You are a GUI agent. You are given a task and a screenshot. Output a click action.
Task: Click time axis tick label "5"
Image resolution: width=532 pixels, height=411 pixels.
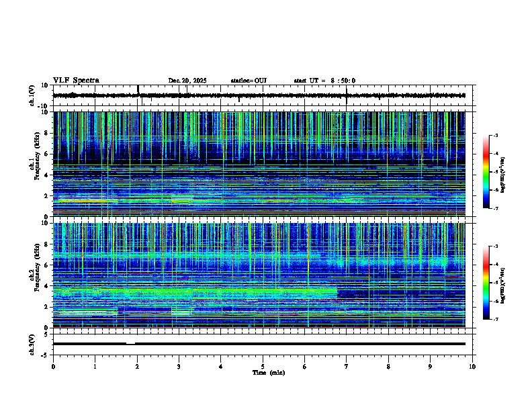(x=263, y=367)
